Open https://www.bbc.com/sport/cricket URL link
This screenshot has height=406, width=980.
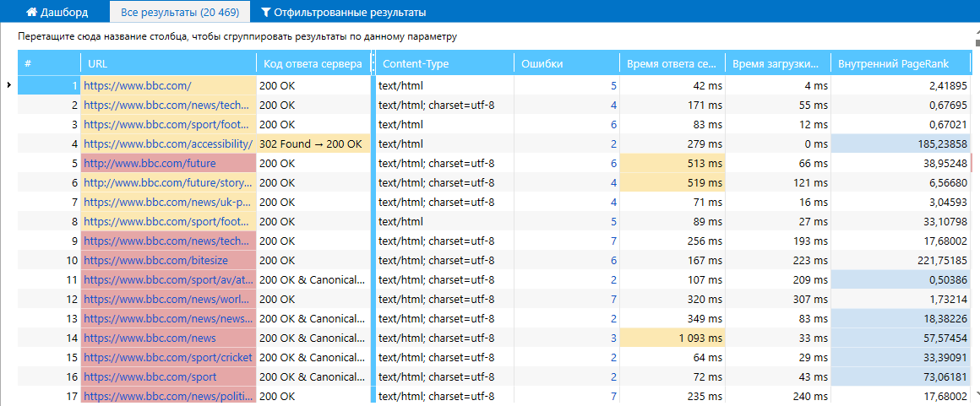(168, 357)
